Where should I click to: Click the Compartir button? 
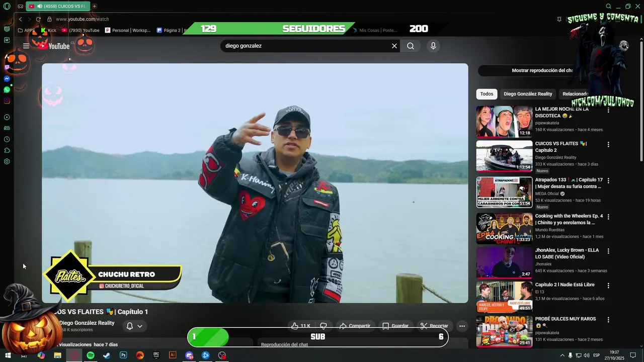point(355,326)
